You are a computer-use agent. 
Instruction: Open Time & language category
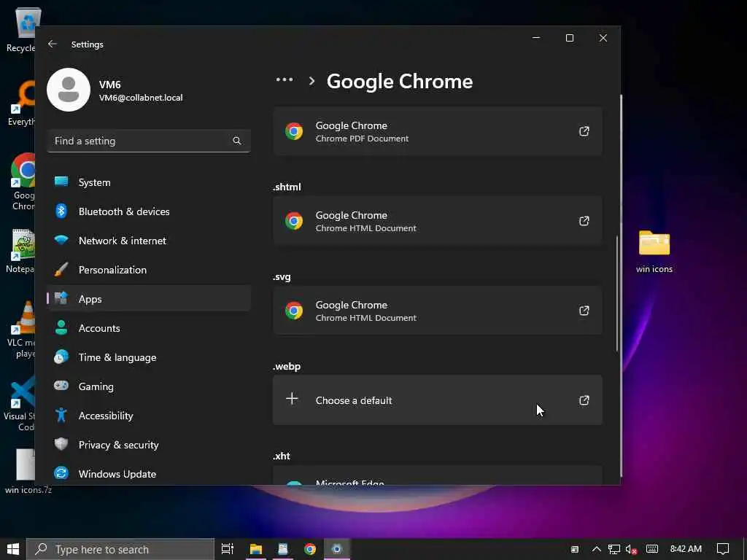[x=149, y=357]
